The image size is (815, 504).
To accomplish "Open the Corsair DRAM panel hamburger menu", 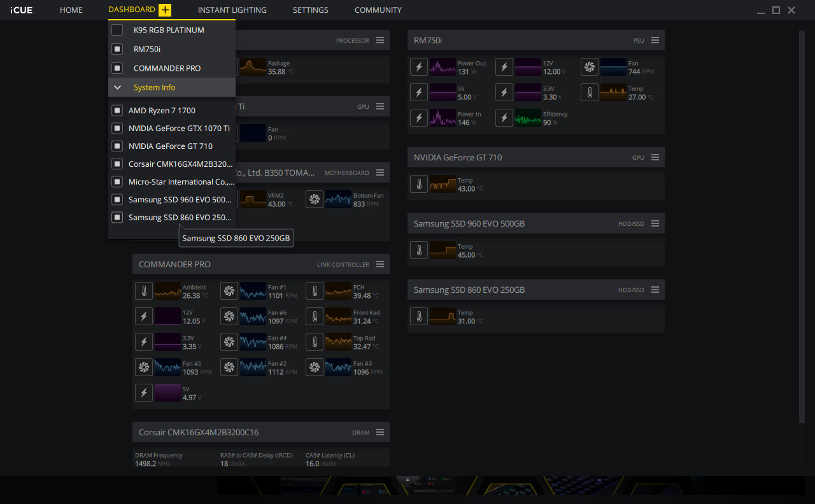I will 380,432.
